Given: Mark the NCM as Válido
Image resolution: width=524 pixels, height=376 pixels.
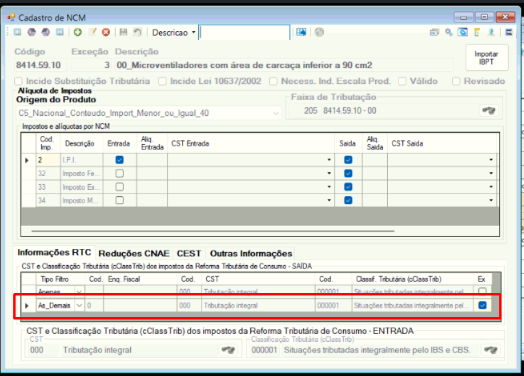Looking at the screenshot, I should tap(402, 81).
